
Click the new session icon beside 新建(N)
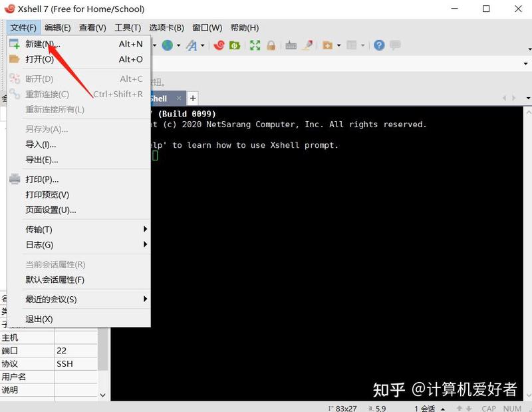tap(15, 44)
